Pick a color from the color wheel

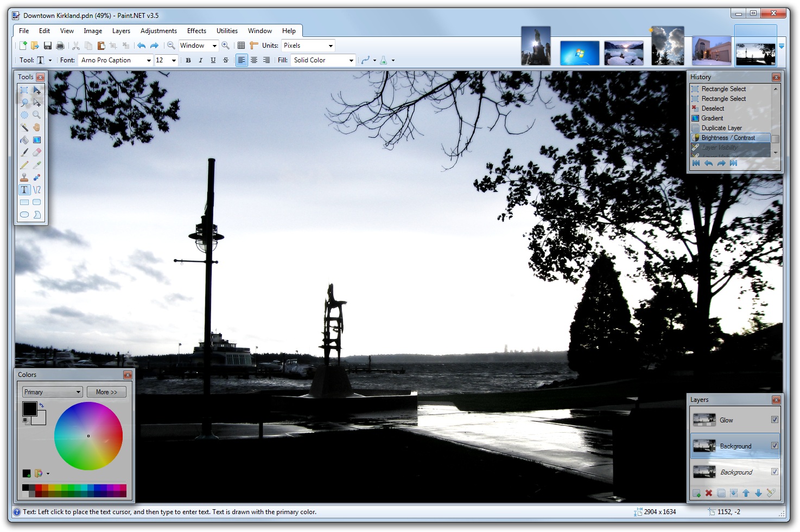(x=89, y=436)
